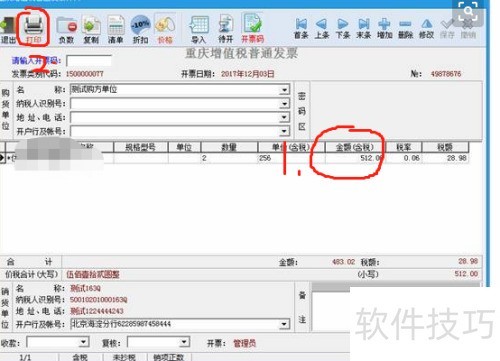Click uppercase total 伍佰壹拾贰圆整
The image size is (500, 361).
pos(93,274)
